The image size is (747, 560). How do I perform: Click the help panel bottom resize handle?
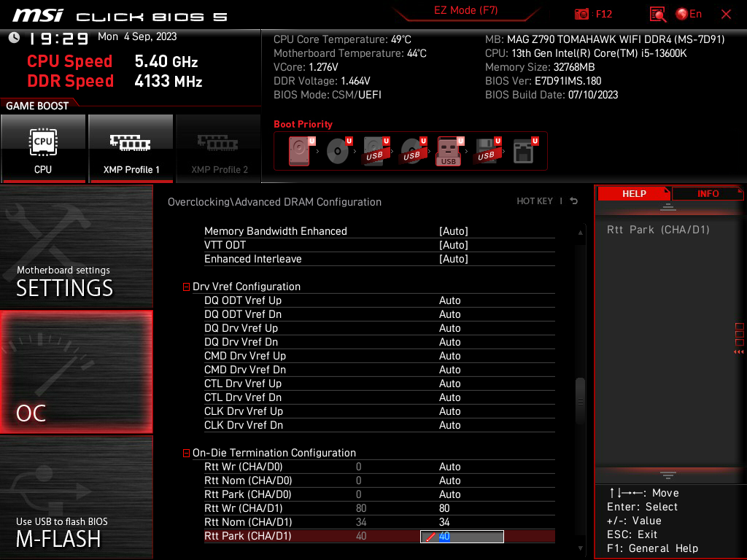tap(668, 475)
